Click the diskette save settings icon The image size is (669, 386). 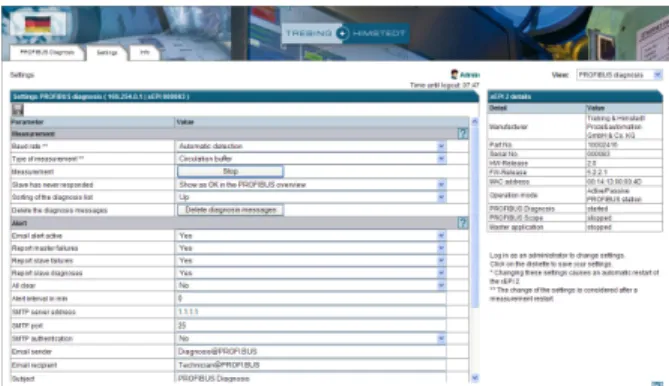coord(17,110)
